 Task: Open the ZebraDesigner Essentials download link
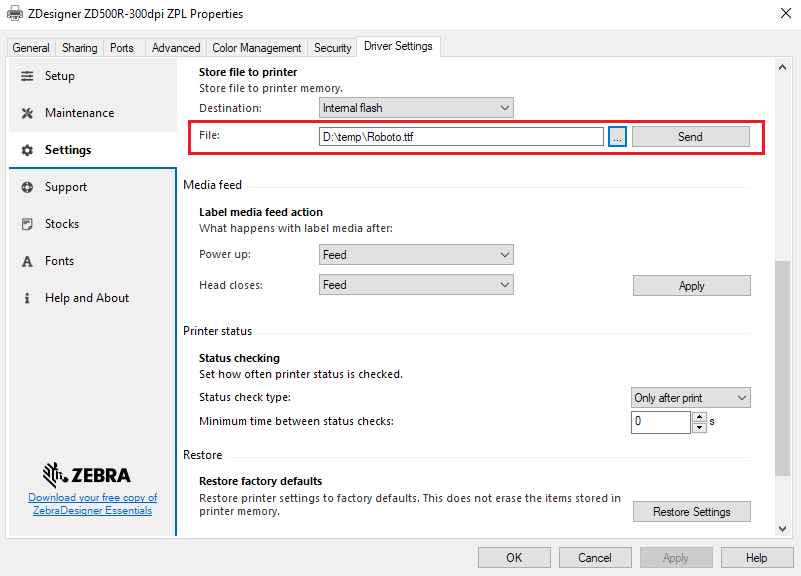92,503
